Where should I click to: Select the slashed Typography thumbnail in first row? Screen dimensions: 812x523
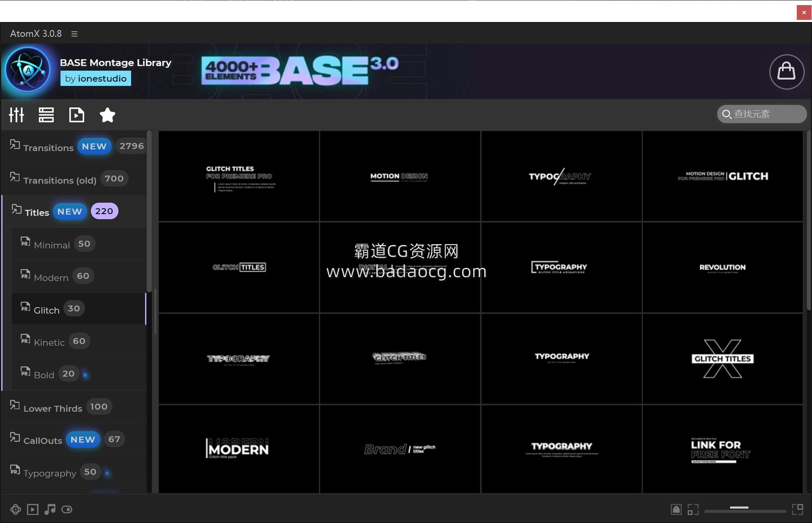tap(561, 176)
